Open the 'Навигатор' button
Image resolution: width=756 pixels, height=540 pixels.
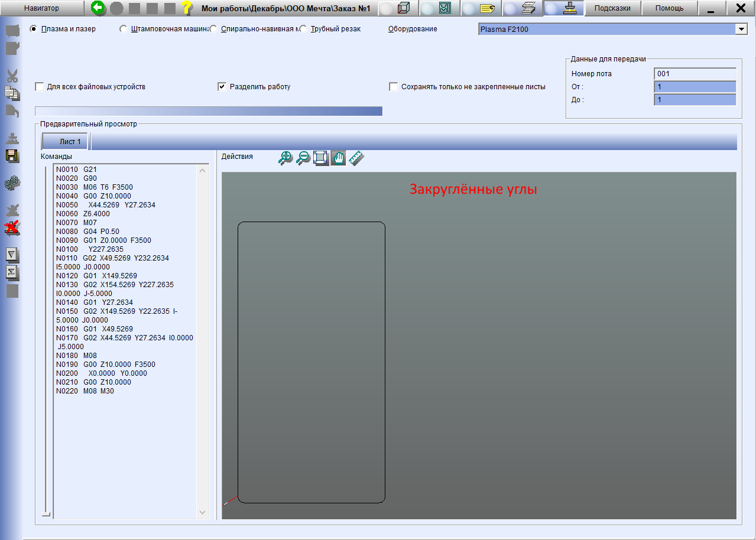42,8
